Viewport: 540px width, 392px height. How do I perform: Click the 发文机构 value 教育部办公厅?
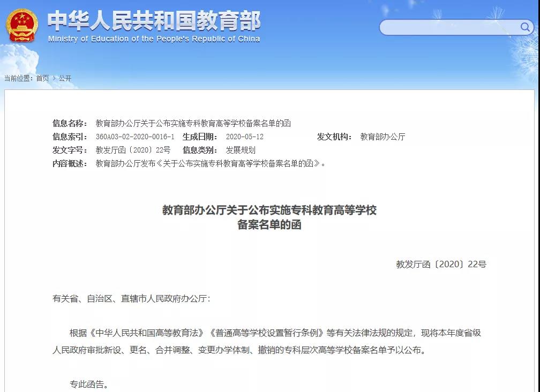pyautogui.click(x=382, y=136)
